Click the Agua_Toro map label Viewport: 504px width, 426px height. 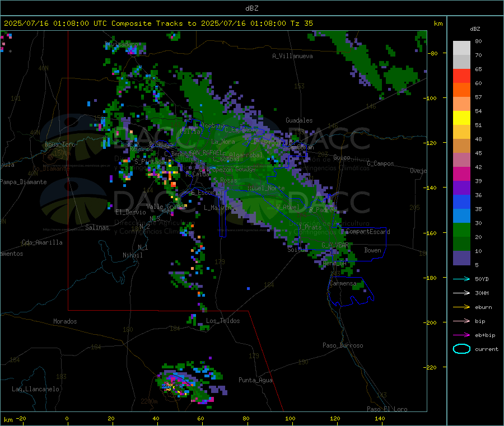tap(60, 144)
